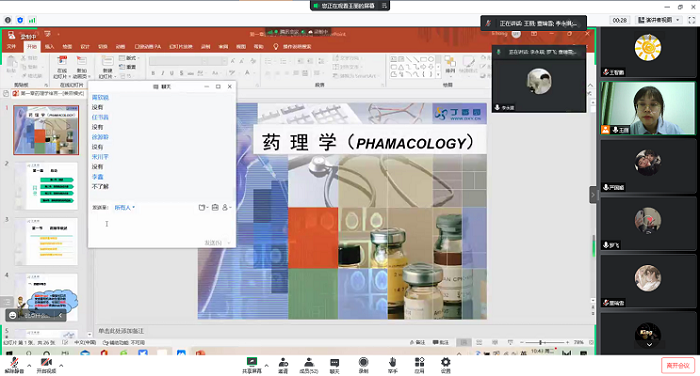
Task: Open chat from the bottom toolbar
Action: [x=334, y=365]
